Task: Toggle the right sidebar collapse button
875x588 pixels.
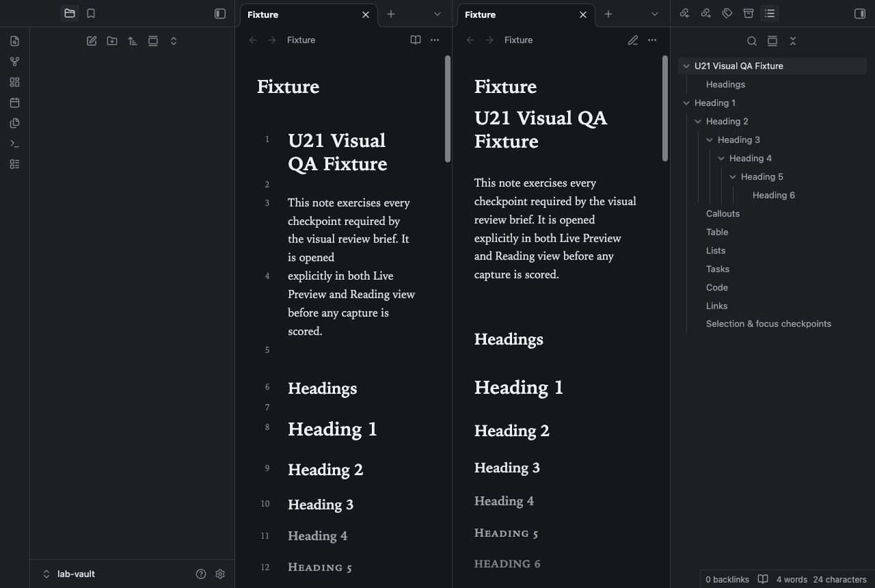Action: (860, 13)
